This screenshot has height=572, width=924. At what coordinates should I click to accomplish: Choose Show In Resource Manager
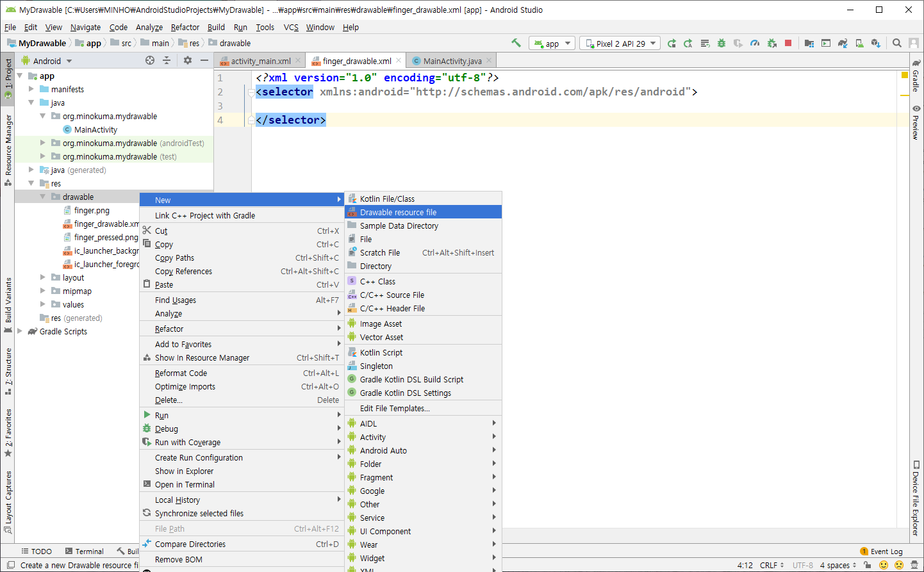[x=242, y=357]
